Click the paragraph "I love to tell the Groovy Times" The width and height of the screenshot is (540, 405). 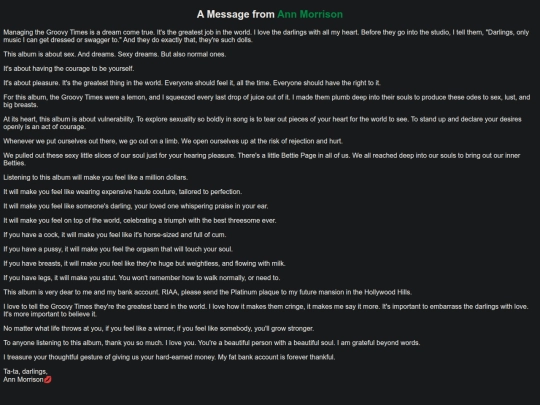tap(266, 310)
